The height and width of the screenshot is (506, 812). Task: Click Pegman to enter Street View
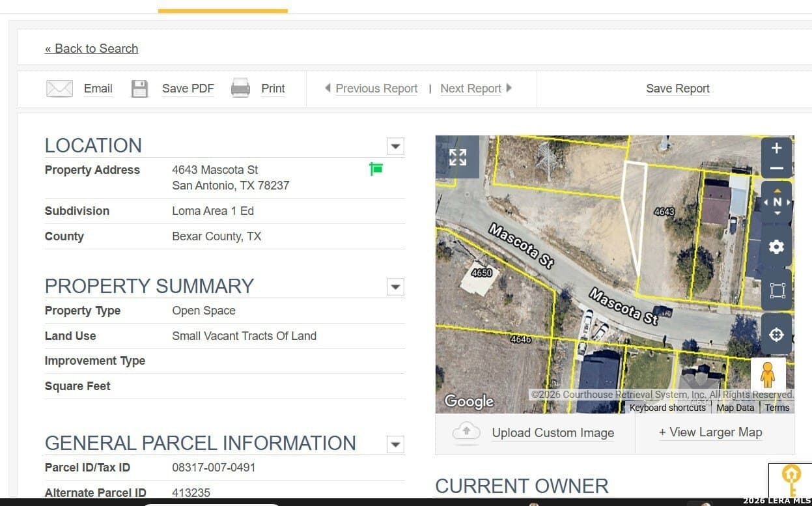[x=768, y=376]
